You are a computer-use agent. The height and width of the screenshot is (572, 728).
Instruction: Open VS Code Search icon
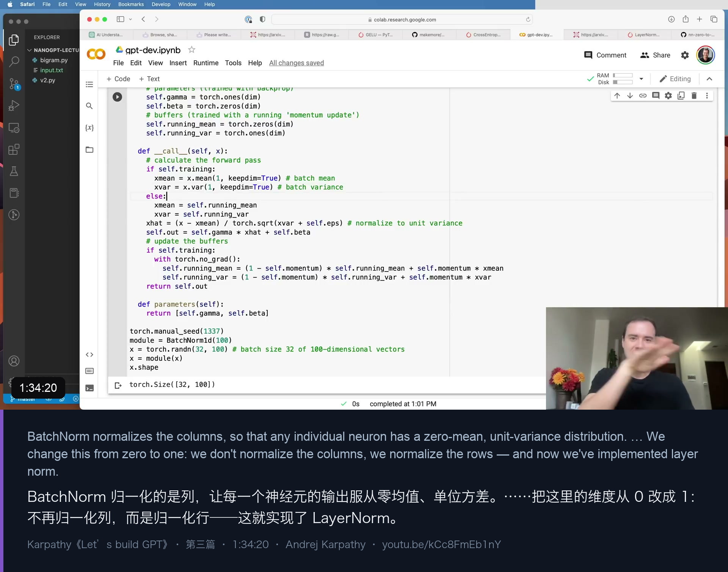click(x=14, y=61)
